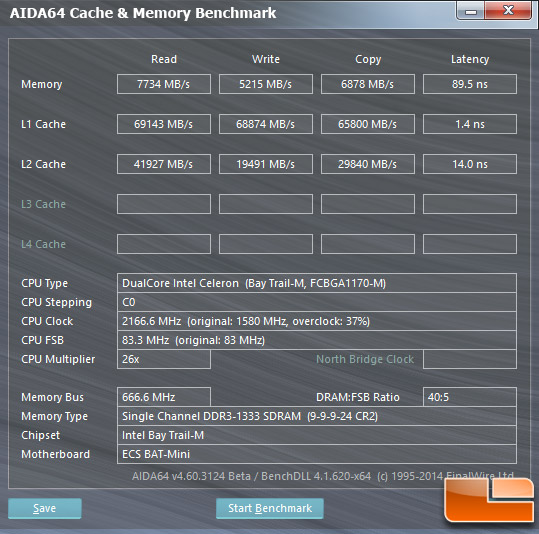Click empty L3 Cache Read field

click(164, 204)
